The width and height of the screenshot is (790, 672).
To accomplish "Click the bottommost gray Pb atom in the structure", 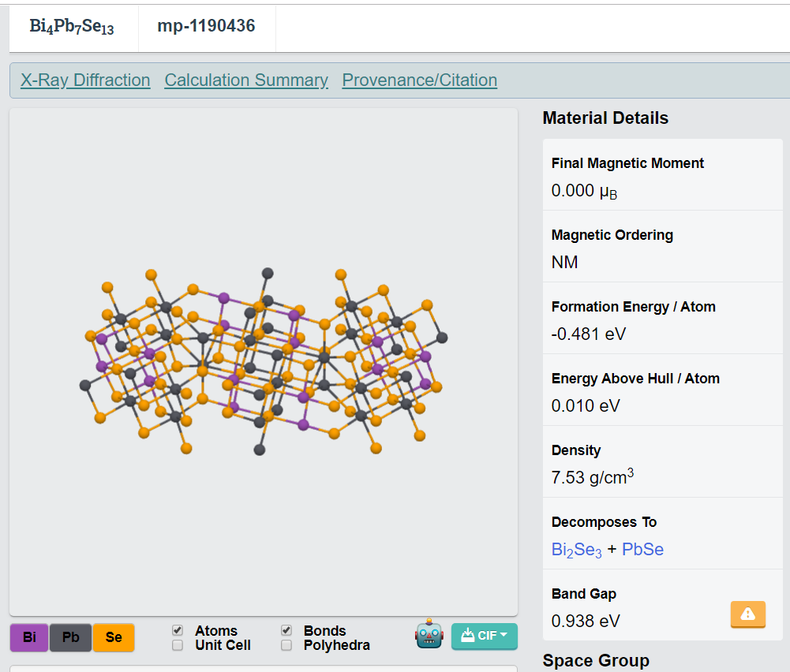I will tap(259, 450).
